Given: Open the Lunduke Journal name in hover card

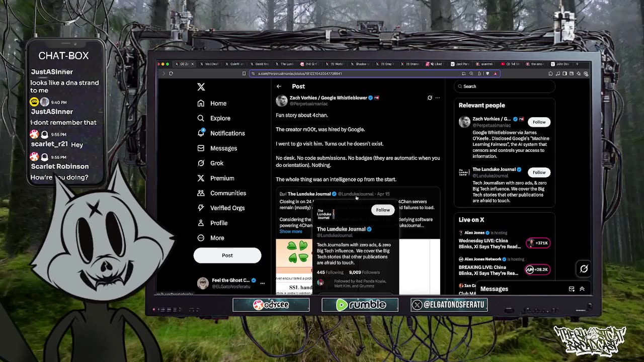Looking at the screenshot, I should click(341, 229).
